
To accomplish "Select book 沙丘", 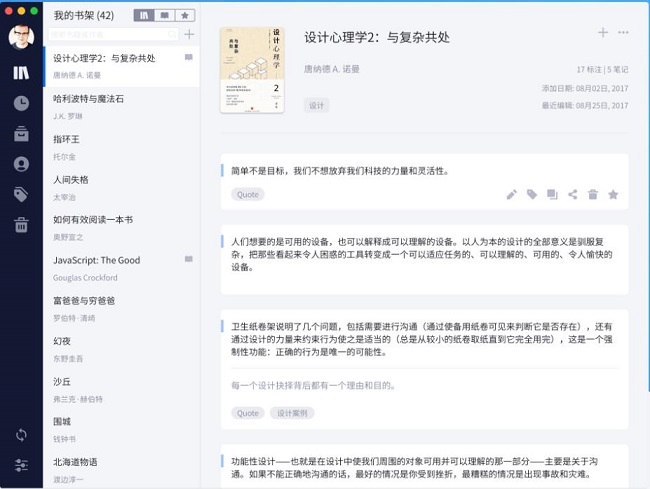I will coord(121,390).
